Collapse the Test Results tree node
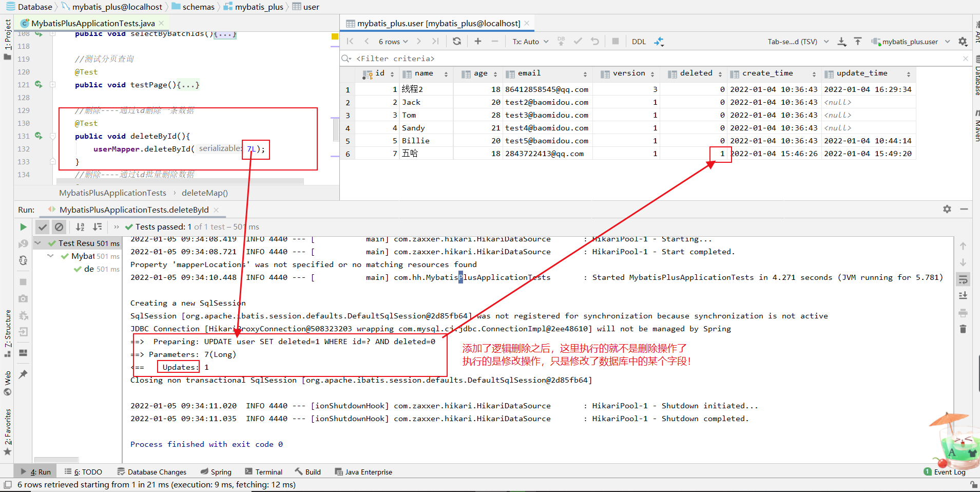Image resolution: width=980 pixels, height=492 pixels. (37, 243)
